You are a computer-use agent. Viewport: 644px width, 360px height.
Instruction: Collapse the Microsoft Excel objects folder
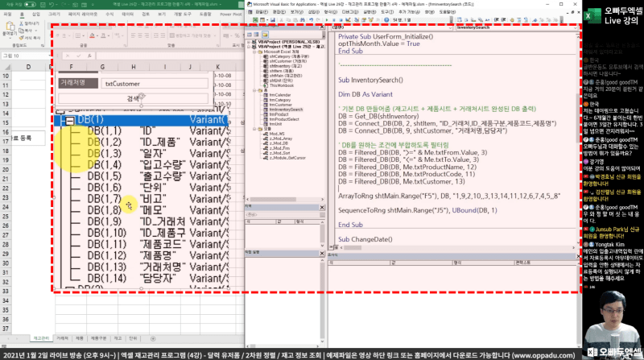coord(255,51)
